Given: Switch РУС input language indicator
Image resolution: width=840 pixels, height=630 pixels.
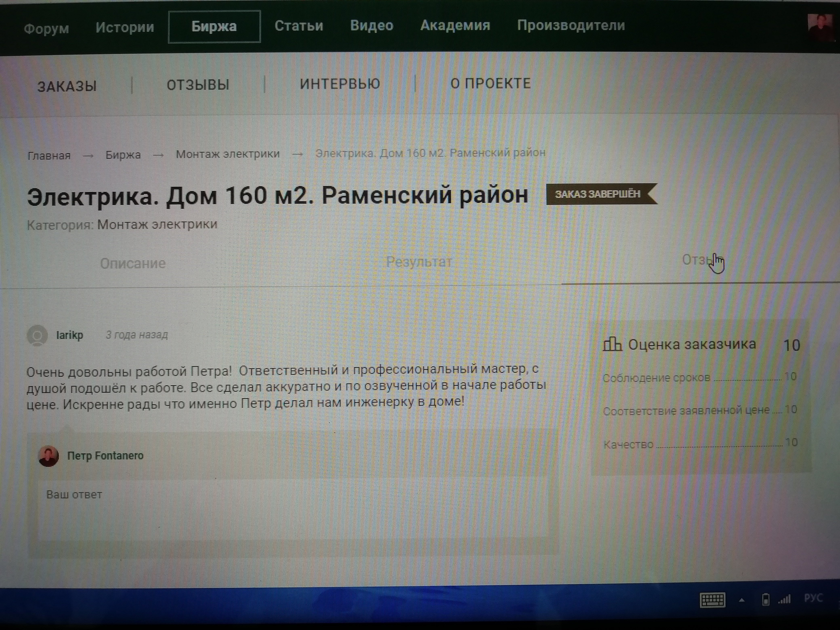Looking at the screenshot, I should 813,598.
